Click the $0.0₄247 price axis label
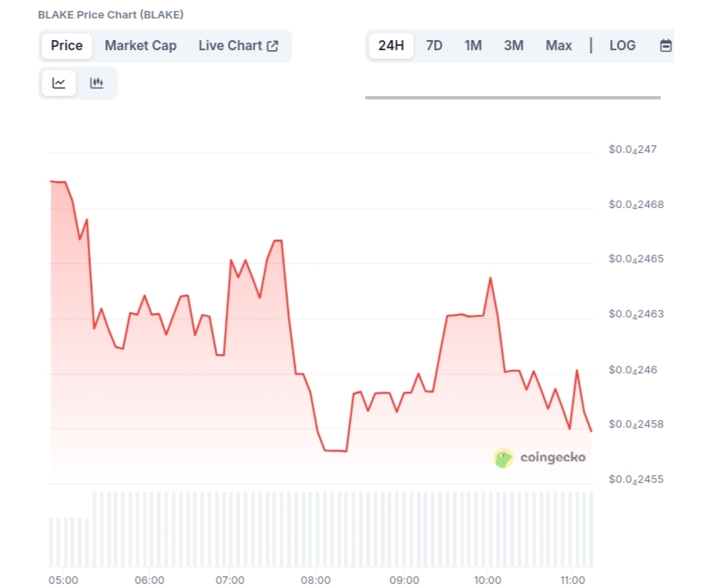The height and width of the screenshot is (588, 718). 632,150
